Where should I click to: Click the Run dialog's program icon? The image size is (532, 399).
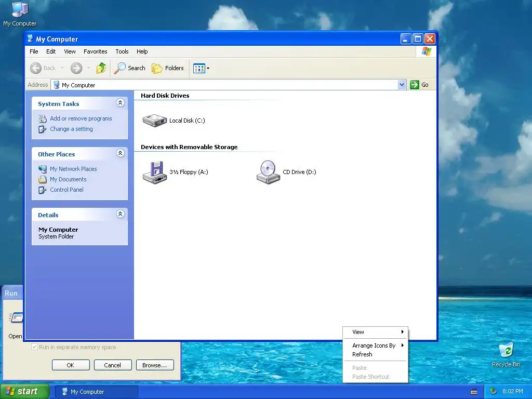(x=16, y=318)
